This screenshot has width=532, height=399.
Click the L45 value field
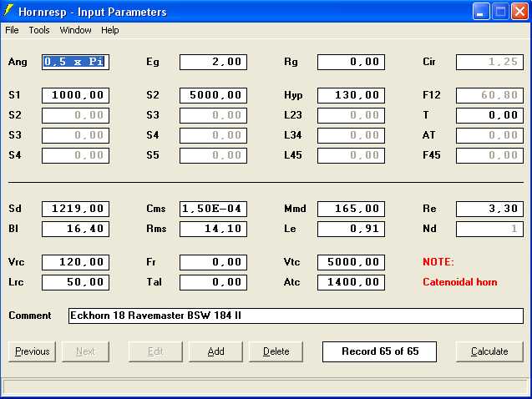click(351, 155)
